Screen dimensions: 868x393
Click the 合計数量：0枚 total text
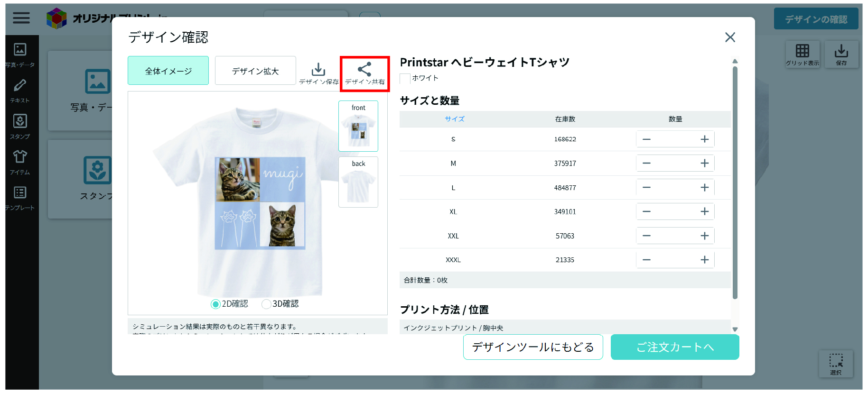tap(426, 280)
